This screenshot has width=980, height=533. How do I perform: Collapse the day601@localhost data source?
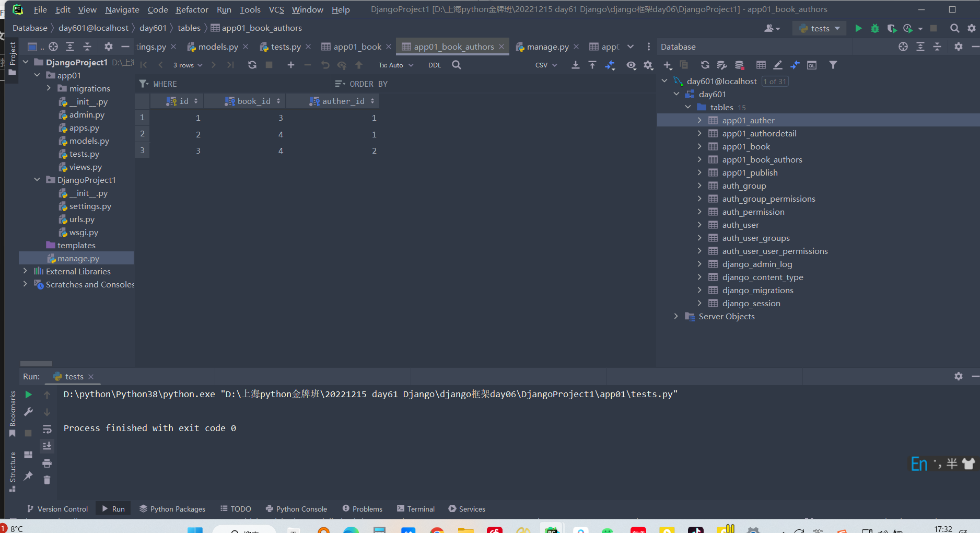pyautogui.click(x=664, y=81)
